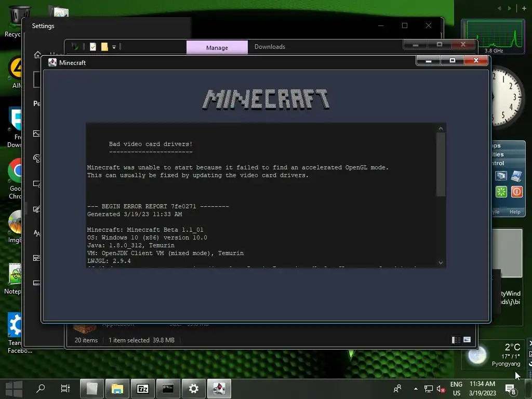The width and height of the screenshot is (532, 399).
Task: Open Command Prompt taskbar button
Action: click(168, 389)
